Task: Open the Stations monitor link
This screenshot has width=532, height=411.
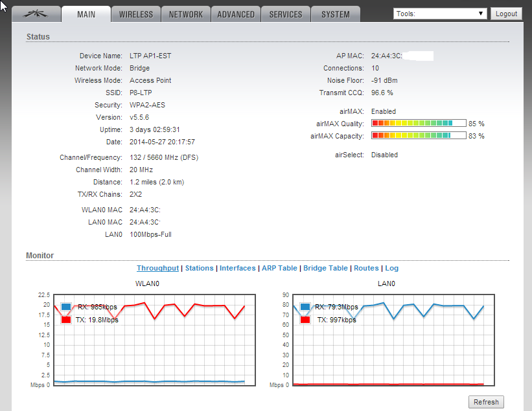Action: [x=199, y=268]
